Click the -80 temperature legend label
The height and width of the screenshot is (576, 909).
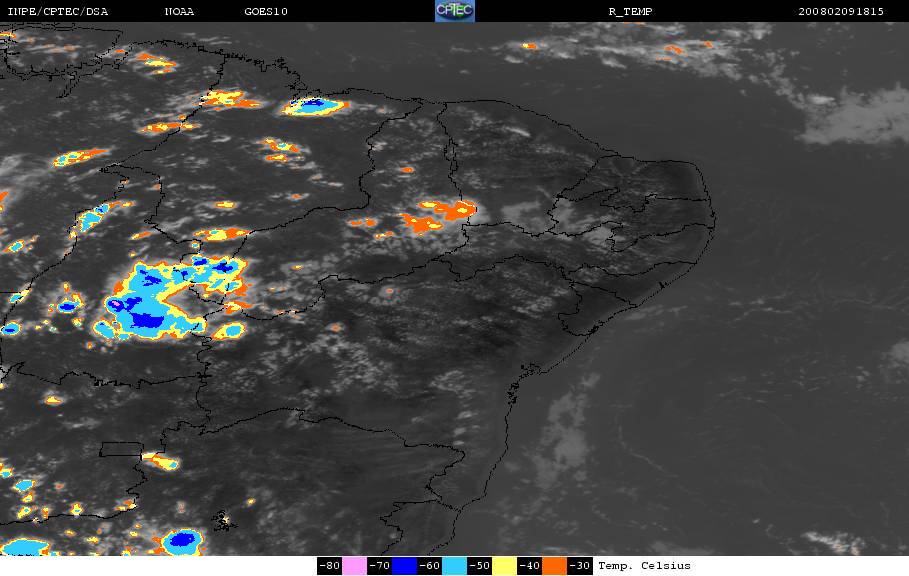pyautogui.click(x=329, y=566)
